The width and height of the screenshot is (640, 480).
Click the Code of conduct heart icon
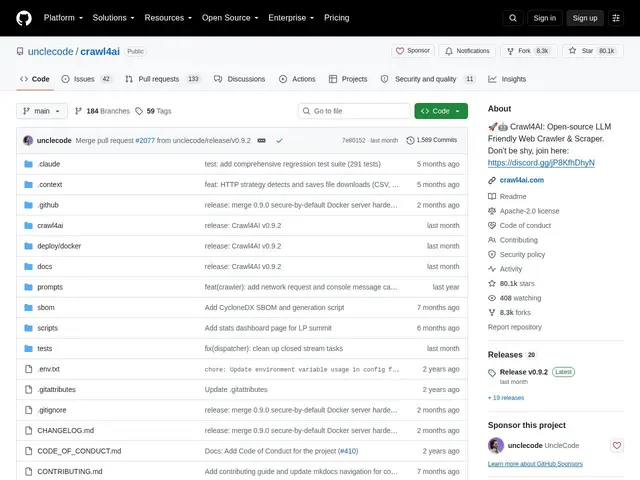pos(492,225)
